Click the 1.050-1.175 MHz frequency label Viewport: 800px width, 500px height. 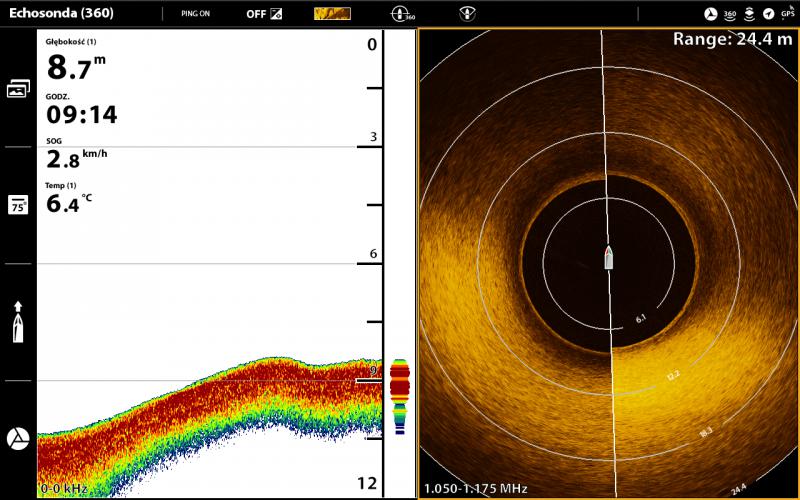[475, 489]
